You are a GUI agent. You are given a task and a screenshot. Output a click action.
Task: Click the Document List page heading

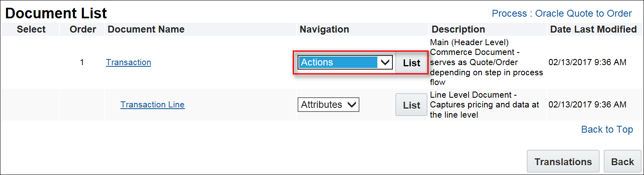coord(56,13)
